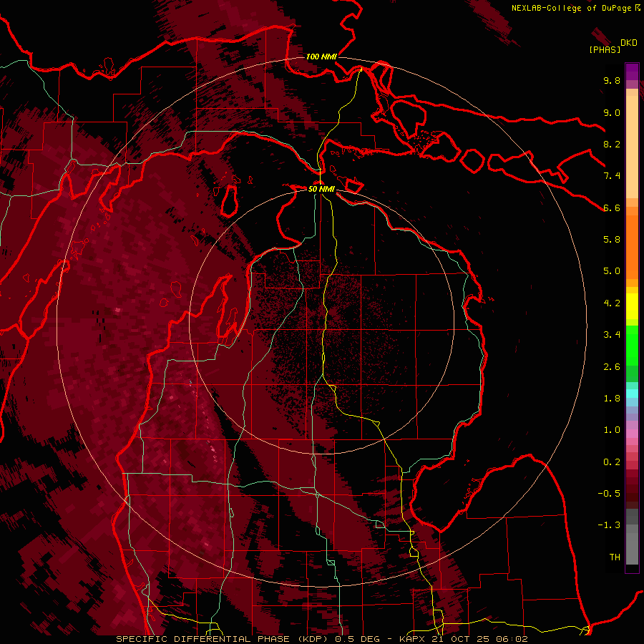Click the light peach color bar segment

632,147
